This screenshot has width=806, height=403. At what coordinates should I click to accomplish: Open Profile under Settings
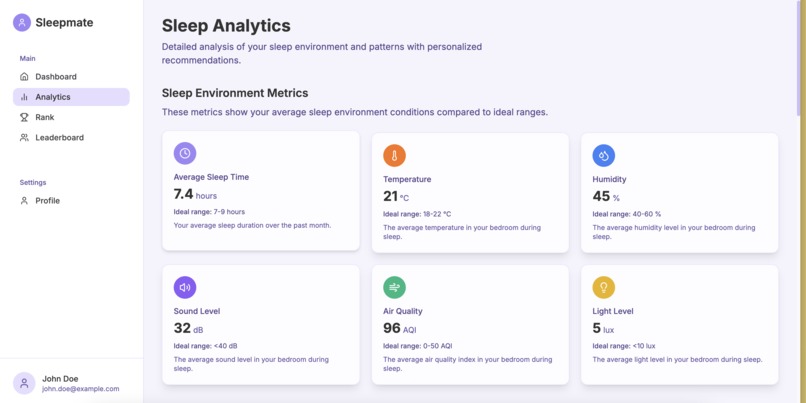71,200
